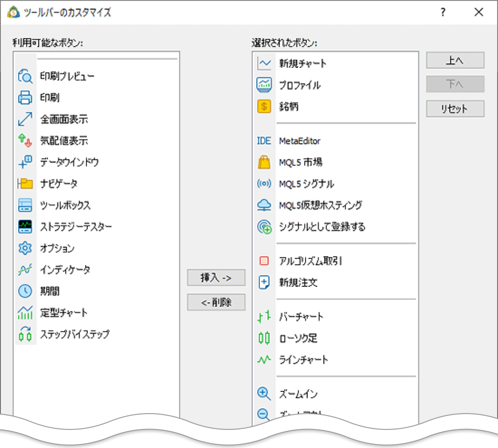Viewport: 498px width, 448px height.
Task: Select the MQL5 シグナル broadcast icon
Action: coord(264,184)
